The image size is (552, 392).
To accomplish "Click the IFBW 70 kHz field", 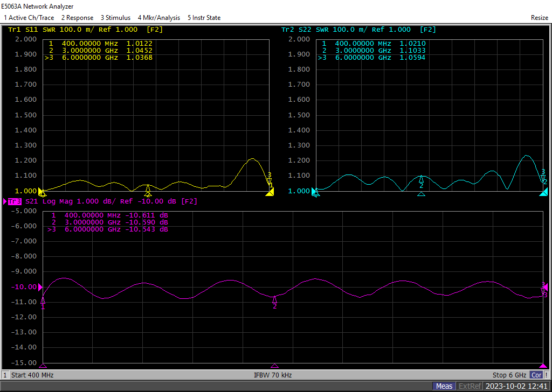I will (273, 375).
